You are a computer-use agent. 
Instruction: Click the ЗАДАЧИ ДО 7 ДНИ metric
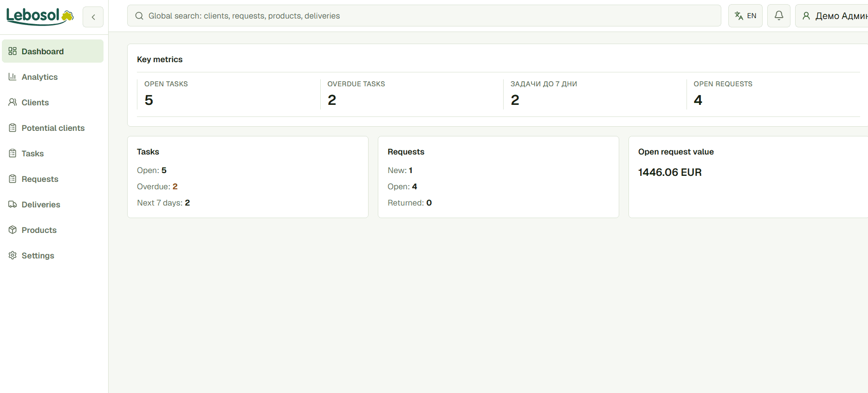pos(594,94)
